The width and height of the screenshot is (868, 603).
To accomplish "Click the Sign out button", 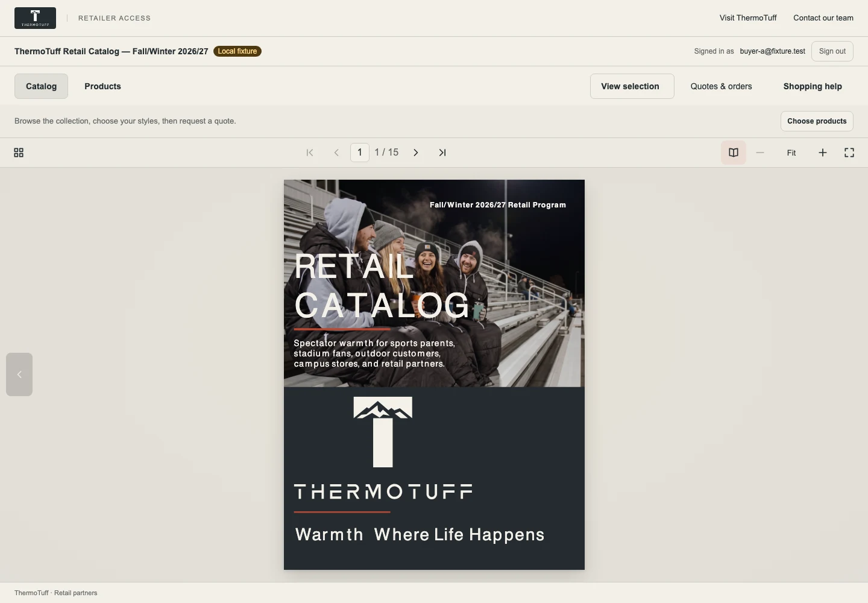I will (x=832, y=51).
